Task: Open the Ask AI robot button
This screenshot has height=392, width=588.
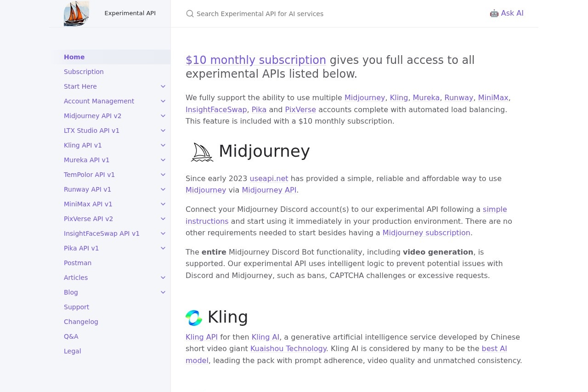Action: click(506, 13)
